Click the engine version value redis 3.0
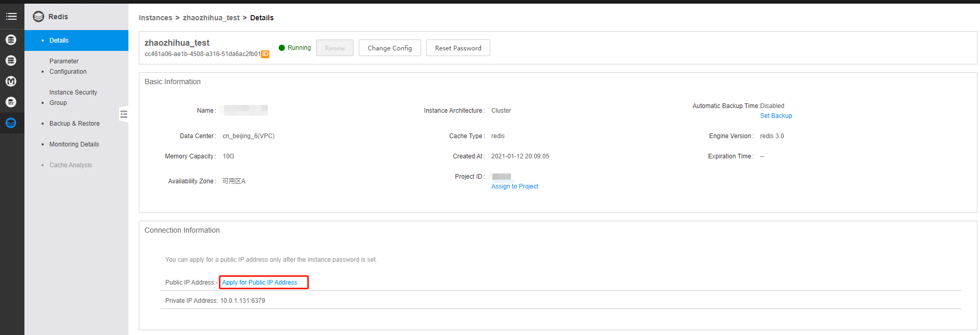Viewport: 980px width, 335px height. 772,136
